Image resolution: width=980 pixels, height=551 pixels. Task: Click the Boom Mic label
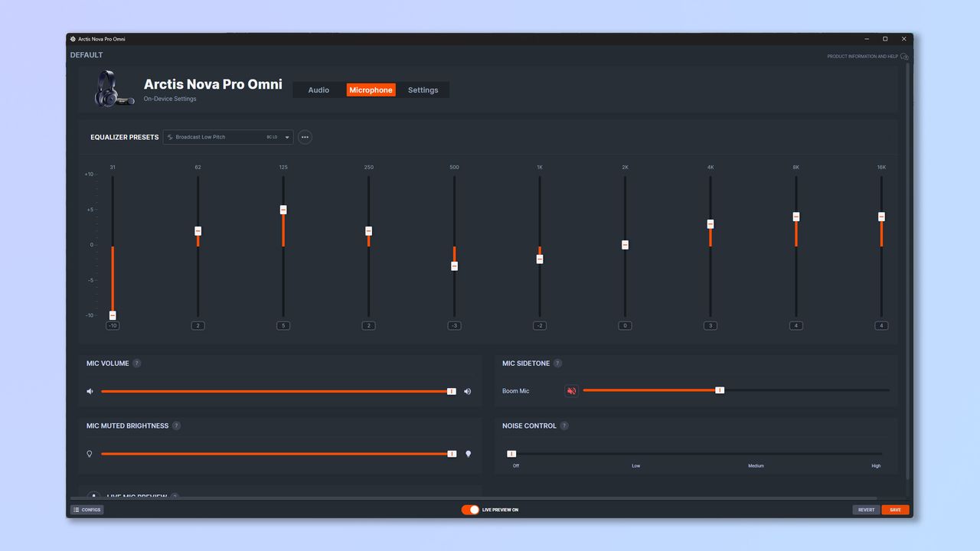515,391
